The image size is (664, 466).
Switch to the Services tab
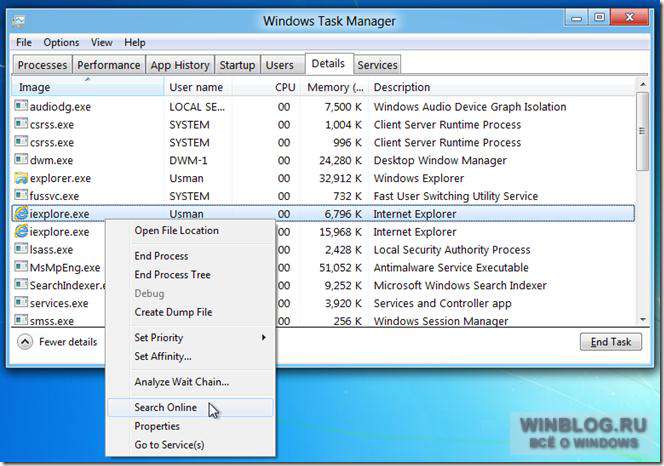[377, 65]
